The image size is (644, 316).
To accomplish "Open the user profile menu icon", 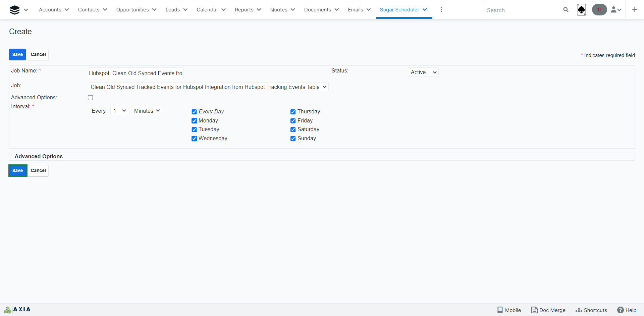I will (616, 10).
